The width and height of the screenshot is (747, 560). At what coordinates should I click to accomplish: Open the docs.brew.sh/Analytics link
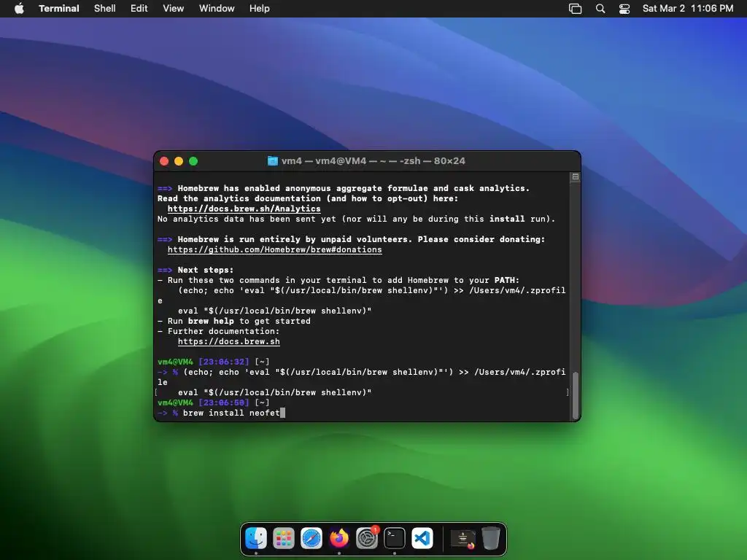click(244, 209)
